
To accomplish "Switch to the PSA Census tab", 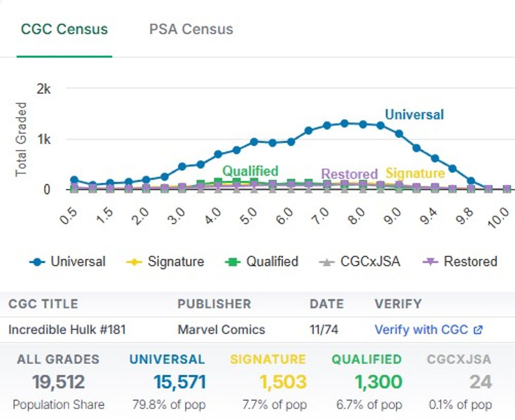I will pyautogui.click(x=191, y=29).
